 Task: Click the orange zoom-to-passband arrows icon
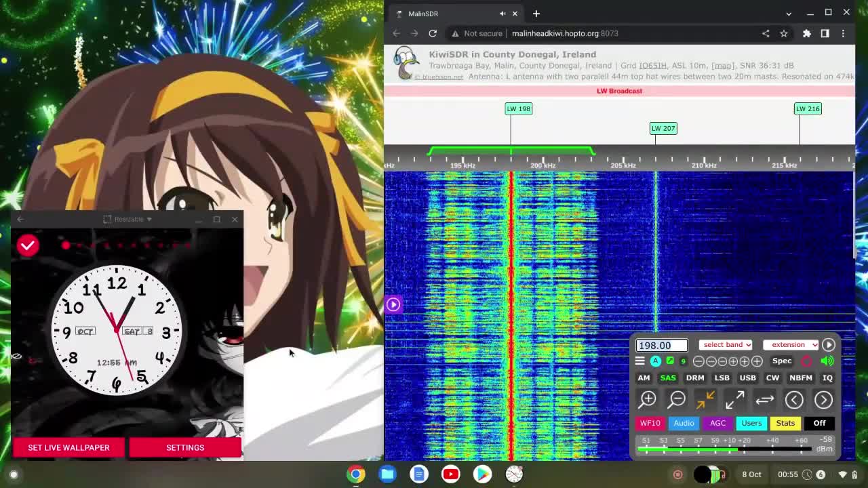coord(705,400)
